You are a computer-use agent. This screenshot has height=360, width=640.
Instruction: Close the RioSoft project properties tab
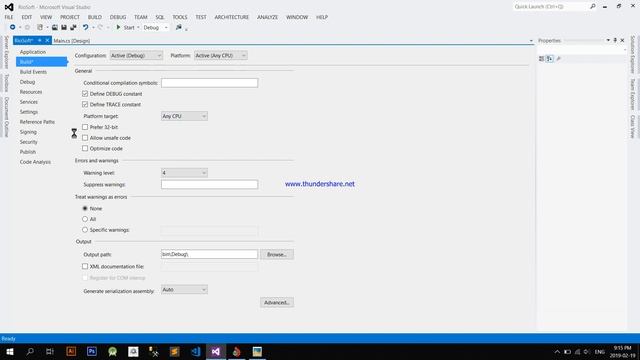point(47,40)
